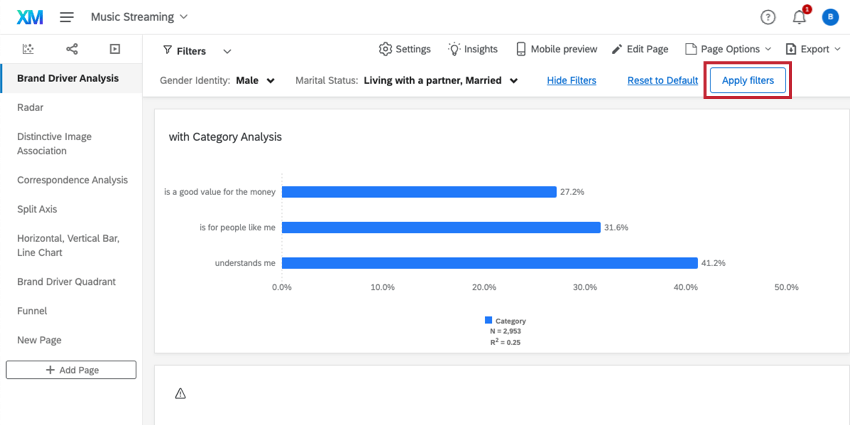The height and width of the screenshot is (425, 850).
Task: Click the Hide Filters link
Action: (x=571, y=81)
